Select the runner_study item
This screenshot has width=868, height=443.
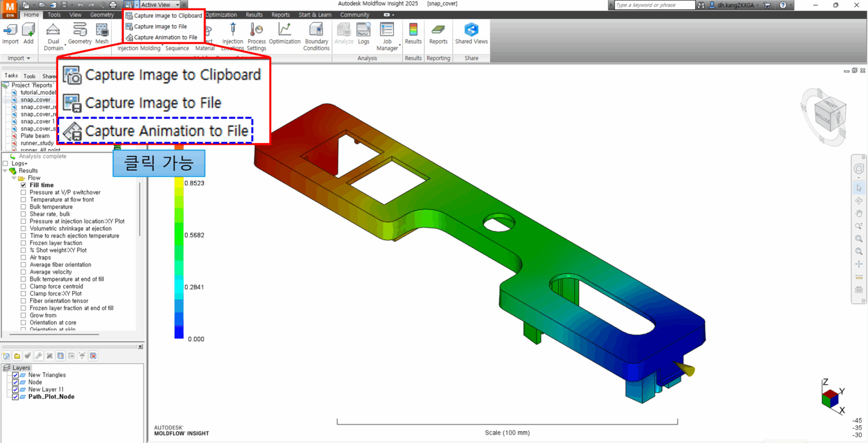[37, 143]
